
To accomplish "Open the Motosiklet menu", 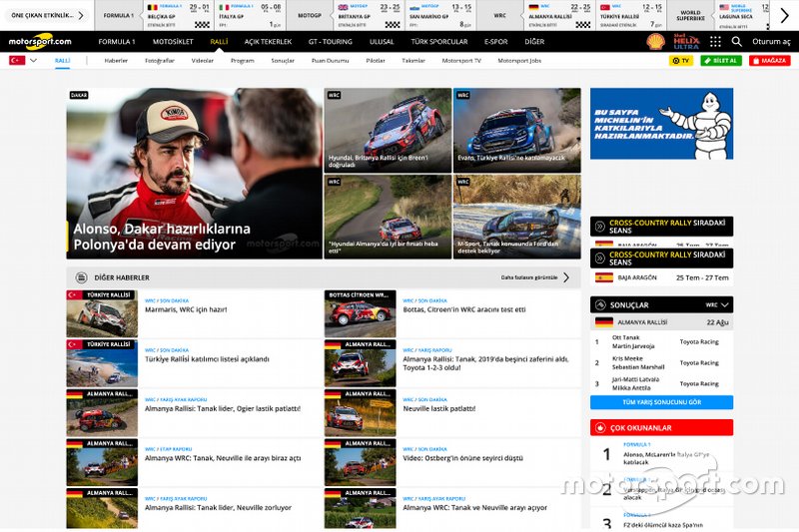I will pos(173,42).
